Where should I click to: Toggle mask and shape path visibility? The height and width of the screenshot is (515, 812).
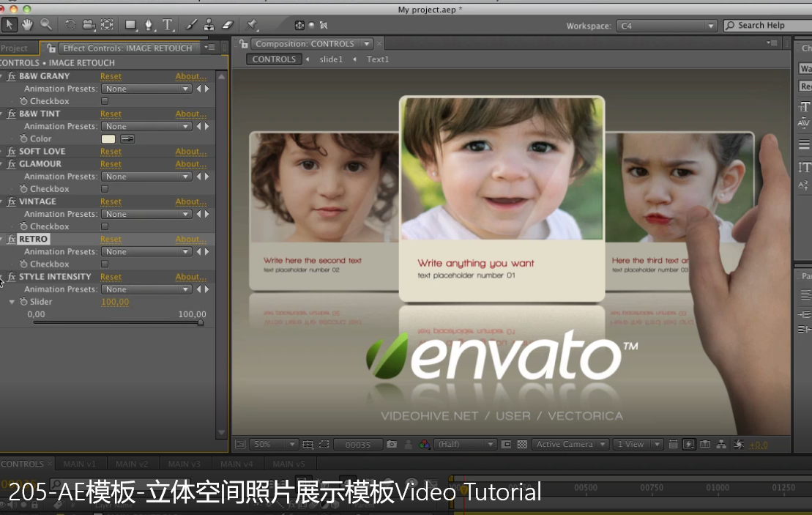click(324, 445)
